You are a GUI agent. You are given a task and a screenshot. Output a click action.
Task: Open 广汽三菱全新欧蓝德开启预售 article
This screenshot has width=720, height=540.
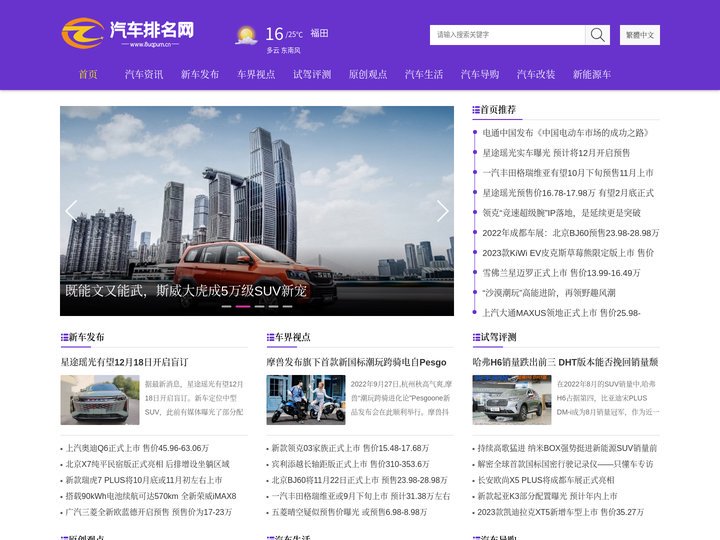[x=148, y=512]
